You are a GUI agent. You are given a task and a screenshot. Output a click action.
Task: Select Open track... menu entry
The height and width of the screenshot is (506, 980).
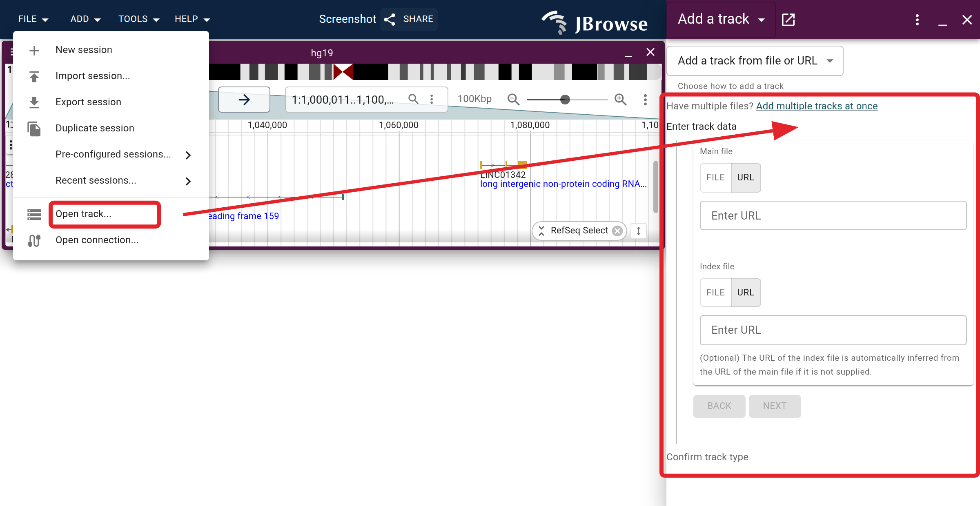(111, 214)
